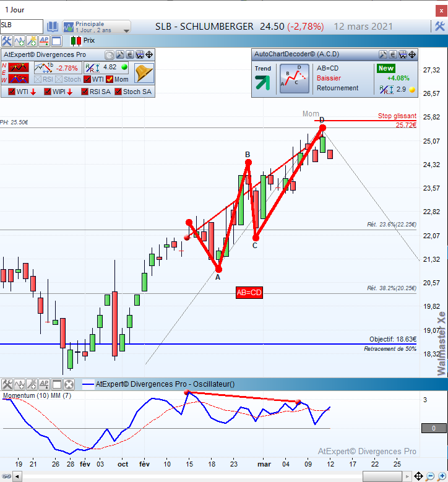Click the Oscillateur blue line color swatch
The width and height of the screenshot is (448, 482).
pyautogui.click(x=88, y=384)
